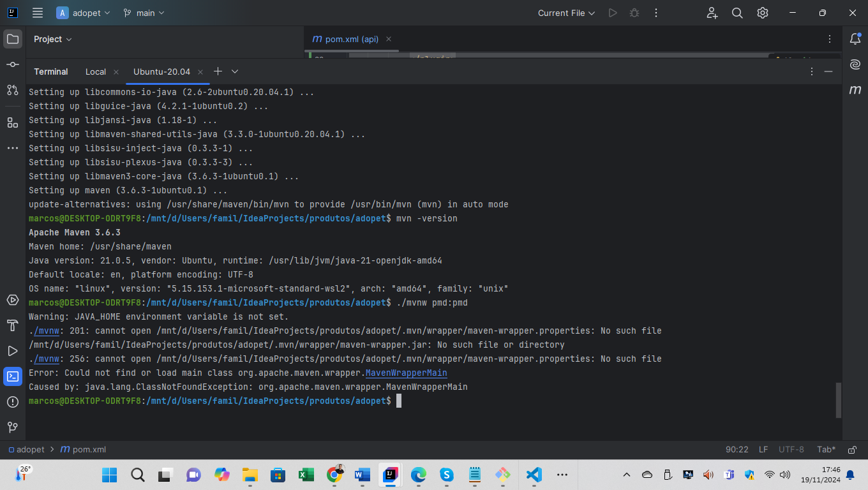Open Code With Me add-user icon

coord(712,13)
